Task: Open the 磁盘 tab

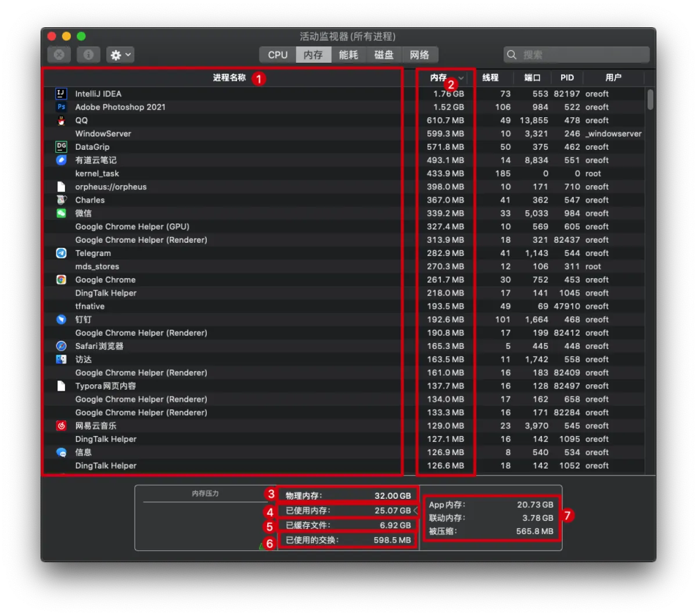Action: pos(384,55)
